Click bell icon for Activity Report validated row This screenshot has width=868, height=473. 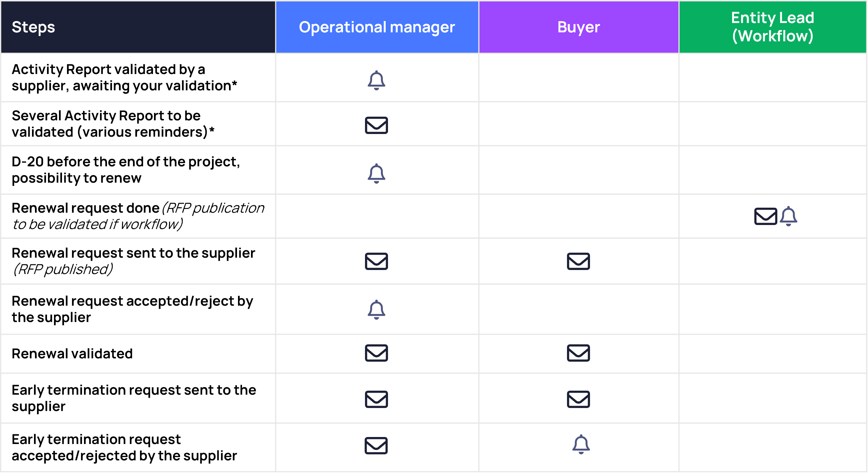click(x=376, y=81)
